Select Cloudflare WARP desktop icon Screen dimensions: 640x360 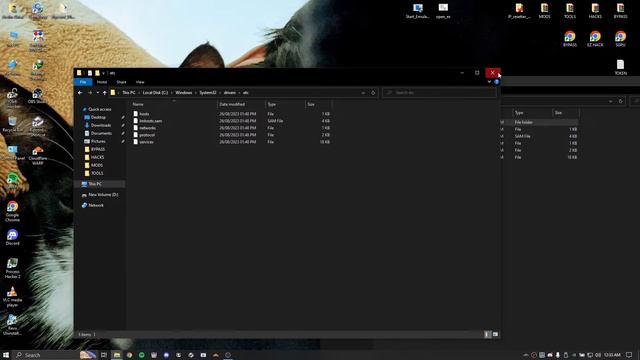(38, 156)
